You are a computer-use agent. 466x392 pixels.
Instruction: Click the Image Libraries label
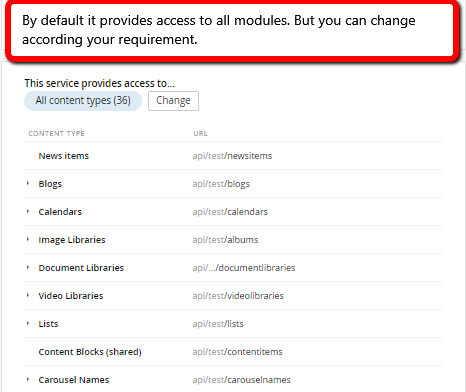click(x=72, y=240)
